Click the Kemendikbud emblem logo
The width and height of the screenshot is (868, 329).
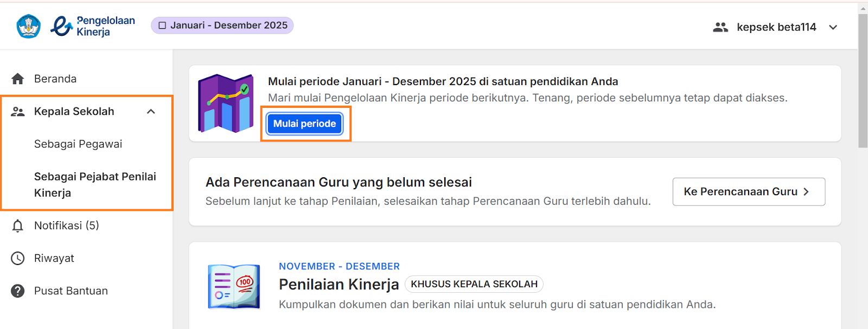pos(28,26)
